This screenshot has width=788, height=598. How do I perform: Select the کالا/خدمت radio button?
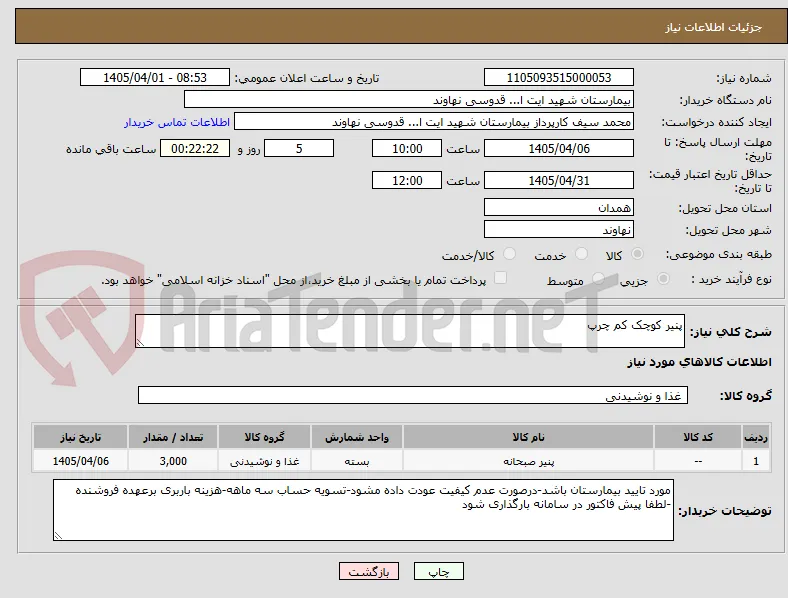coord(509,254)
